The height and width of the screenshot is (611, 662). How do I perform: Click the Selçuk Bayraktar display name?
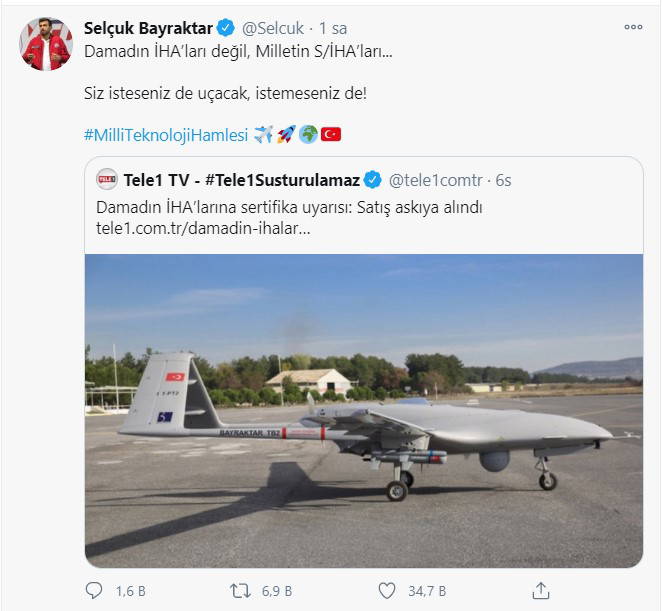coord(147,28)
